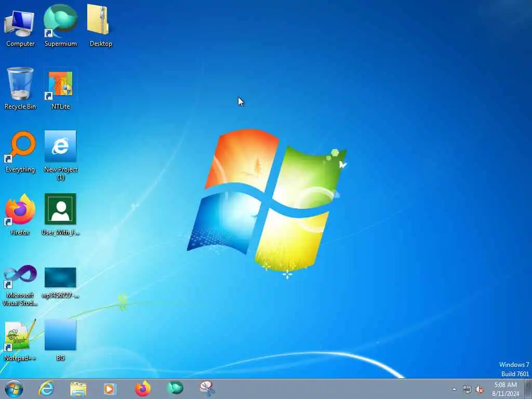532x399 pixels.
Task: Open Windows Explorer from the taskbar
Action: point(78,389)
